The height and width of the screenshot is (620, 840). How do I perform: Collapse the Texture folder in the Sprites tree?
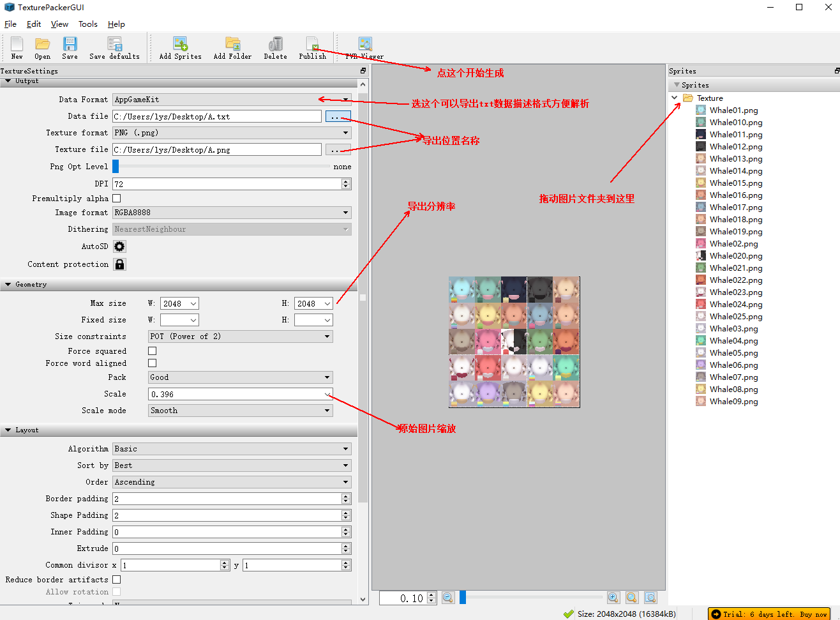click(x=675, y=98)
